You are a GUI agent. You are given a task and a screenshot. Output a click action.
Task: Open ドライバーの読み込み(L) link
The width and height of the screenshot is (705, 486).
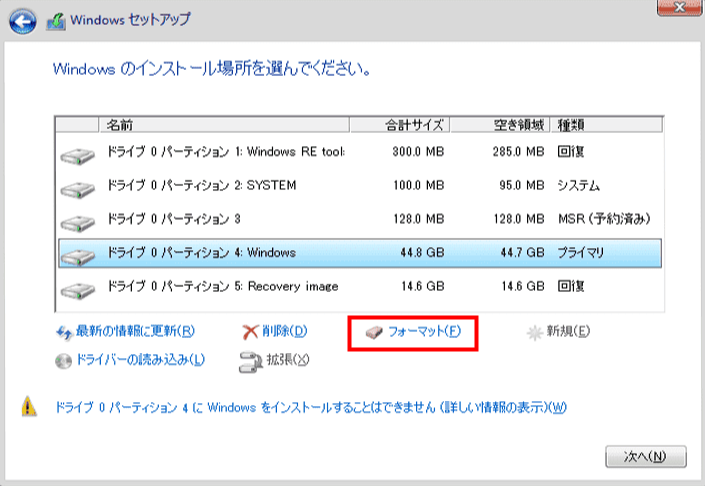(x=141, y=360)
